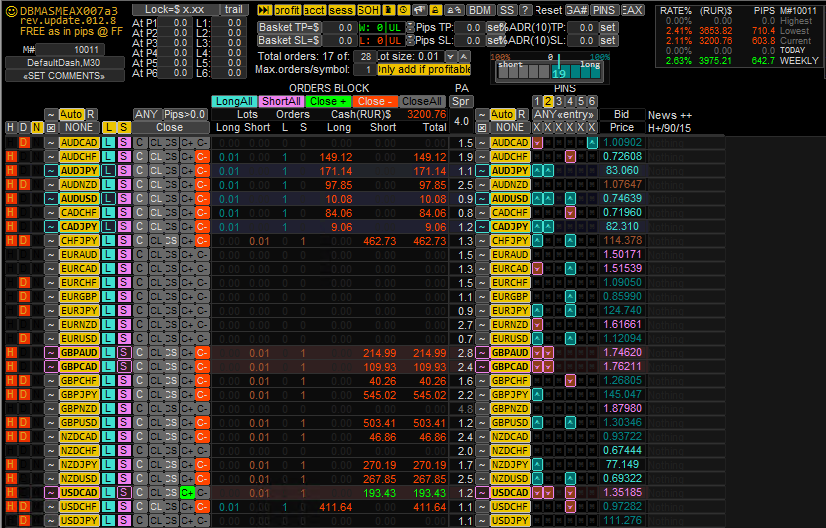826x528 pixels.
Task: Toggle the trail button near Lock field
Action: click(x=233, y=9)
